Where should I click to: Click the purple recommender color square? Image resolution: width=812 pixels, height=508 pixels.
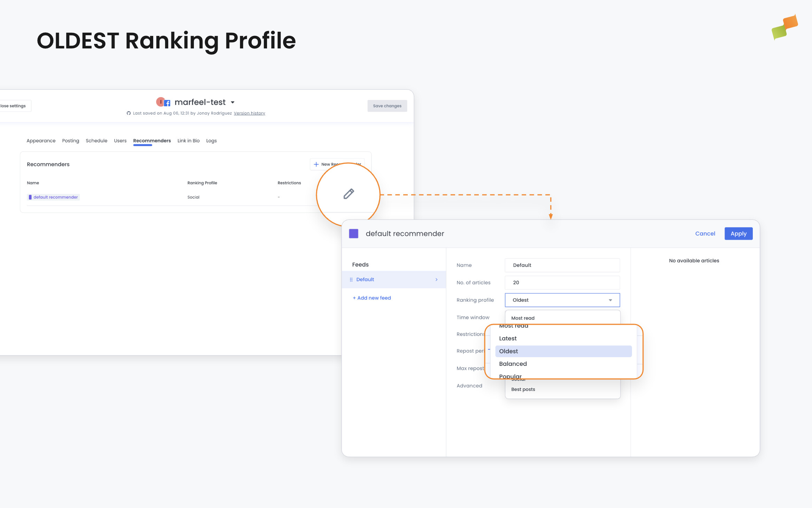pos(353,233)
